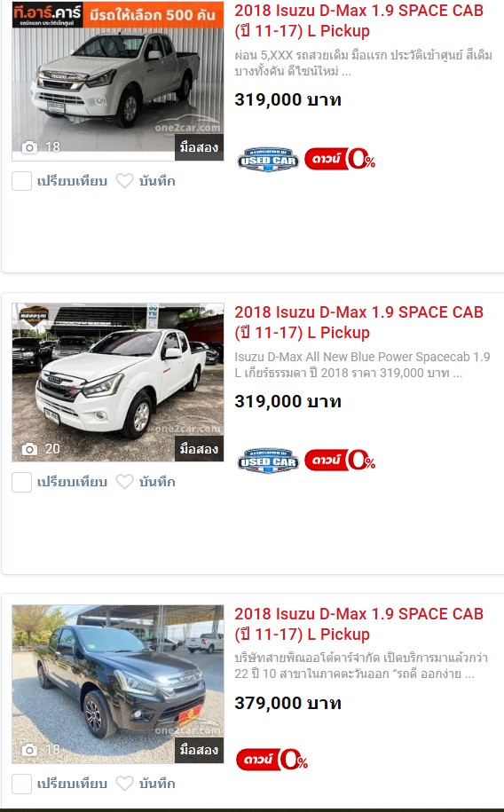Click Used Car association badge on first listing
Viewport: 504px width, 812px height.
(x=268, y=159)
